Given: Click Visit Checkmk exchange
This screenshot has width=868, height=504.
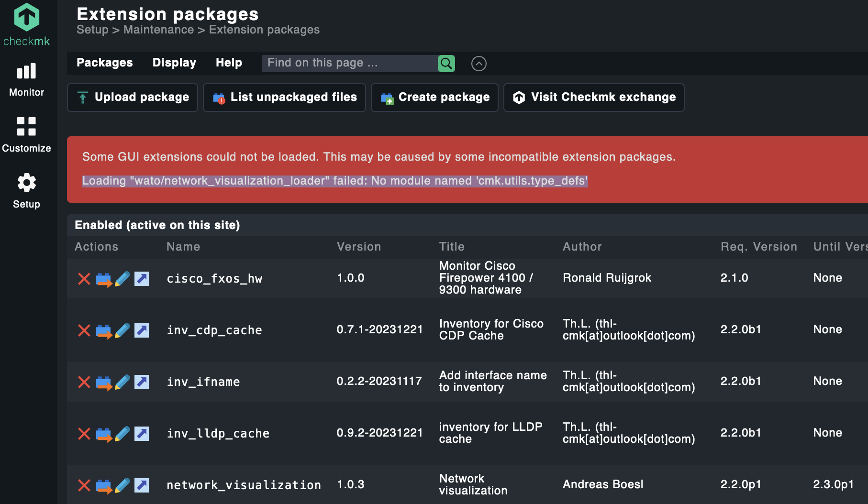Looking at the screenshot, I should pos(593,97).
